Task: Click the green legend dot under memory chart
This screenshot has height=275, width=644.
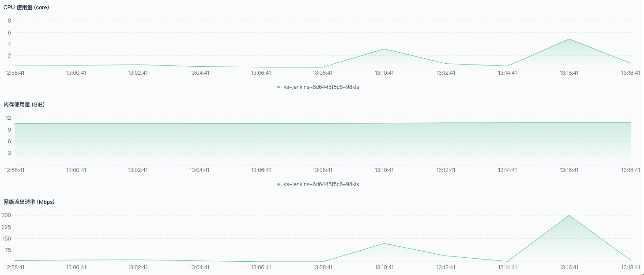Action: point(279,184)
